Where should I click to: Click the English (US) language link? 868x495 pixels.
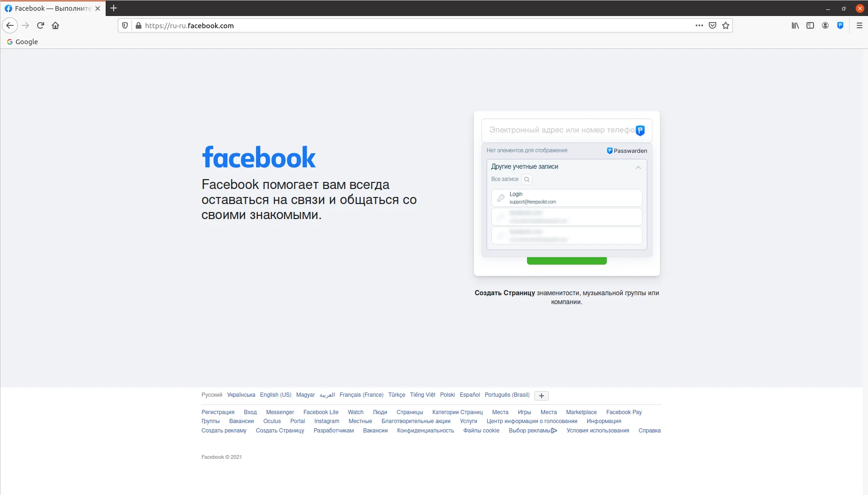(276, 395)
